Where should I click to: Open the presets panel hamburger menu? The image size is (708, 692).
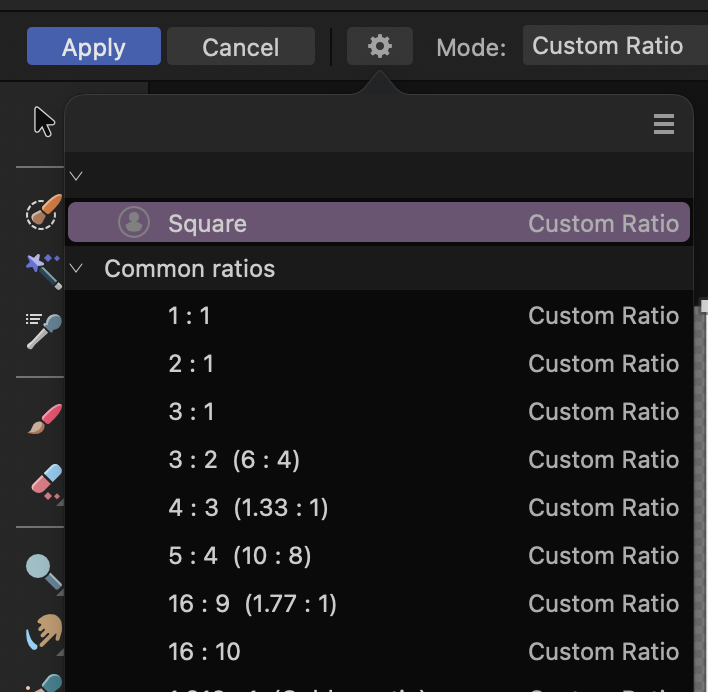[664, 124]
